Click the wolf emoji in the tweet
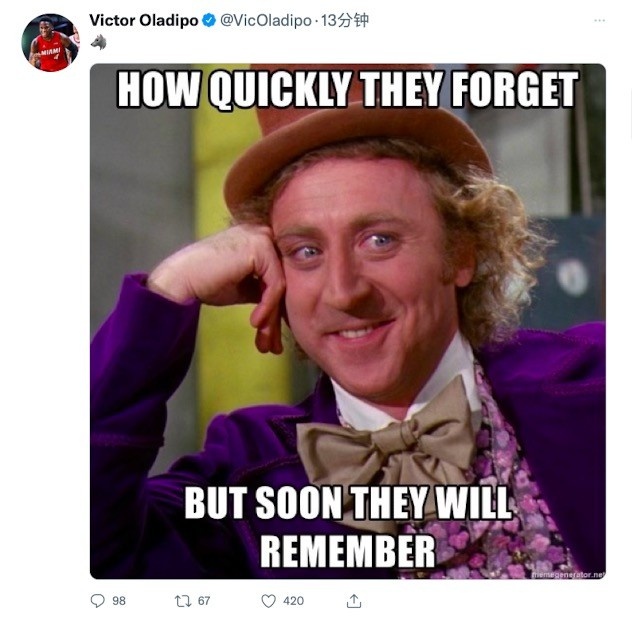Image resolution: width=632 pixels, height=619 pixels. 98,42
